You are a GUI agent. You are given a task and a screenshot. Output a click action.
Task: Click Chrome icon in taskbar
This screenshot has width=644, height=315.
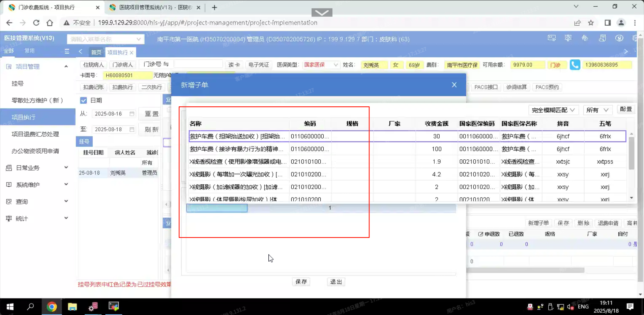click(52, 307)
